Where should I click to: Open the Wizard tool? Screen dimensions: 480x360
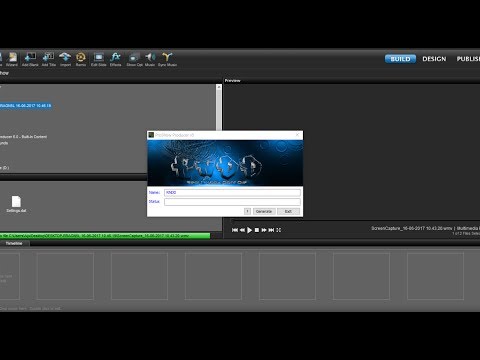point(12,60)
